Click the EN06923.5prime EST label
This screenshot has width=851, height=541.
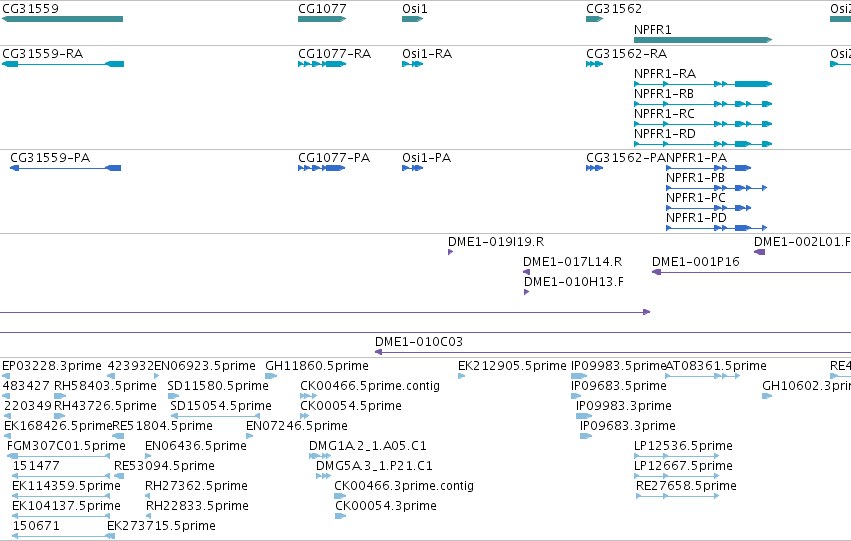205,366
